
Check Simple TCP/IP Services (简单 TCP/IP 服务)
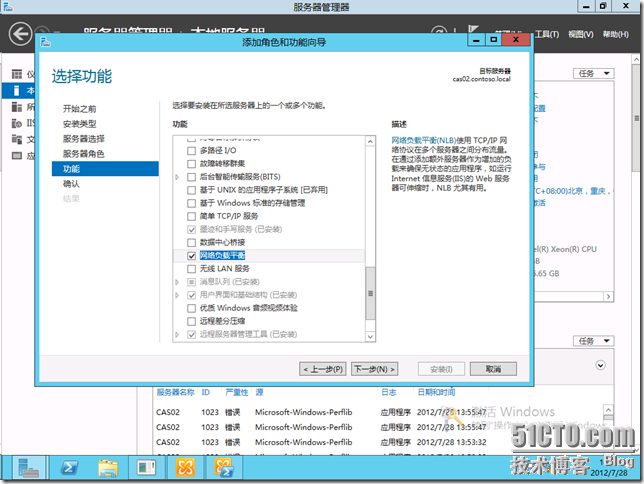click(191, 217)
